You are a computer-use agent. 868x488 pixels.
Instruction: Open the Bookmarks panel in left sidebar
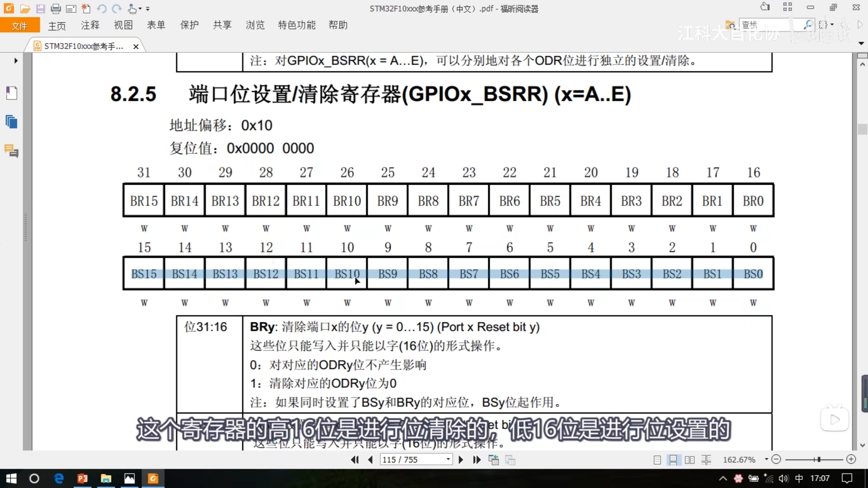pos(12,93)
